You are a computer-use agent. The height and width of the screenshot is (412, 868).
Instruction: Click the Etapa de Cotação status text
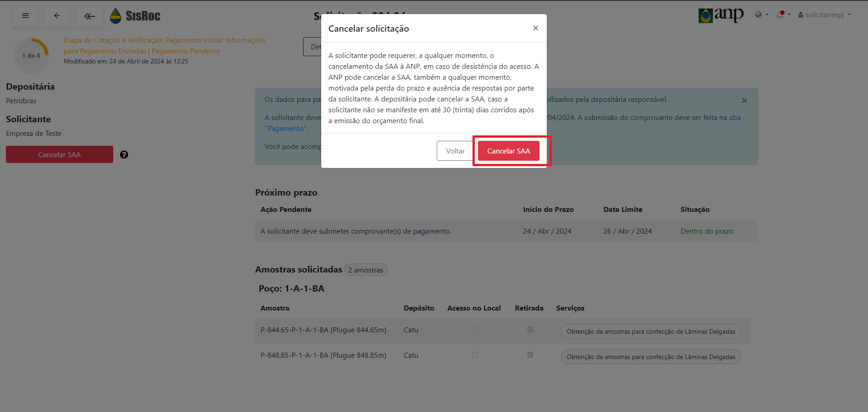pyautogui.click(x=164, y=45)
